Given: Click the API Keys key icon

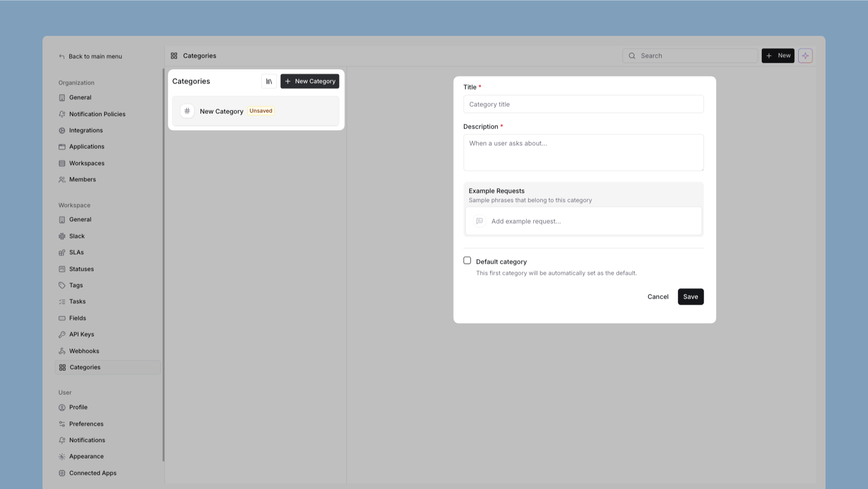Looking at the screenshot, I should [x=62, y=335].
